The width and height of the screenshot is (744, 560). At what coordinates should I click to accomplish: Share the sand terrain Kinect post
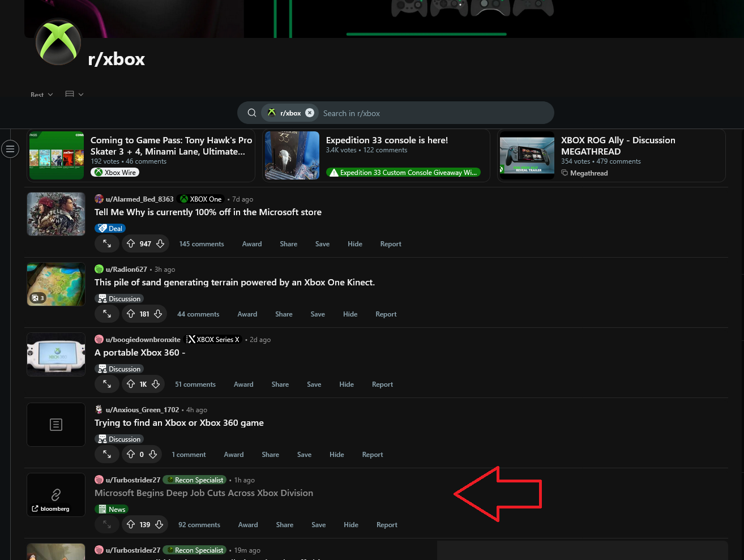pos(284,314)
